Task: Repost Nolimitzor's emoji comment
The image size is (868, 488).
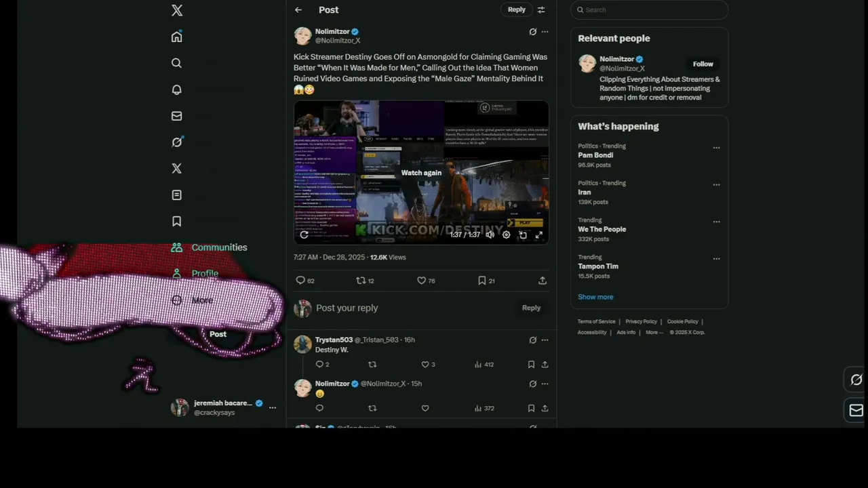Action: (x=372, y=408)
